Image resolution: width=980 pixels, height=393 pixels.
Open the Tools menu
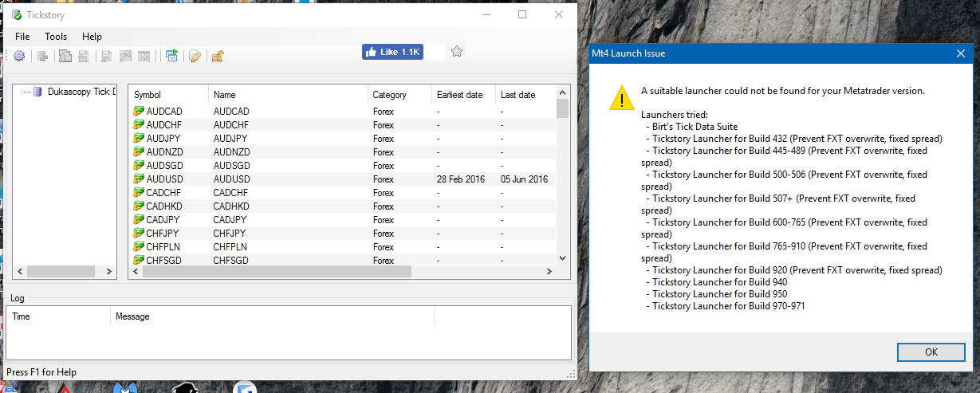click(56, 37)
